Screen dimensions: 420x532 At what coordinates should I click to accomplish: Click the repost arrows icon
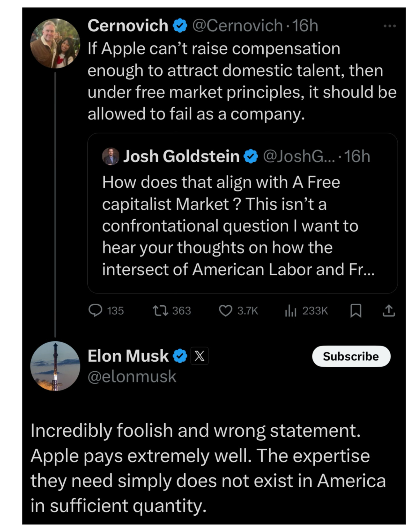(x=160, y=310)
